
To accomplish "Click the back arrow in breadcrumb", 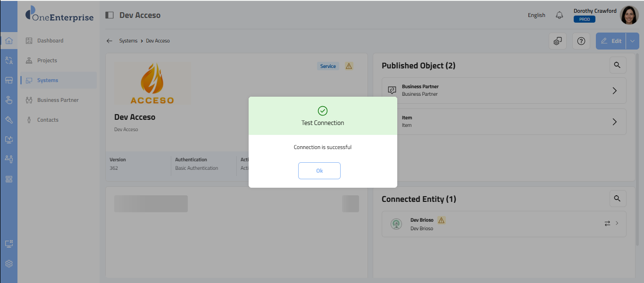I will click(109, 41).
